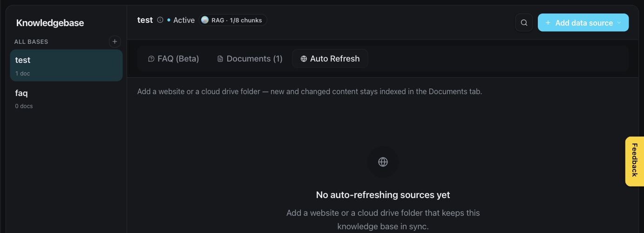This screenshot has width=644, height=233.
Task: Click the '1 doc' count under test
Action: click(x=22, y=74)
